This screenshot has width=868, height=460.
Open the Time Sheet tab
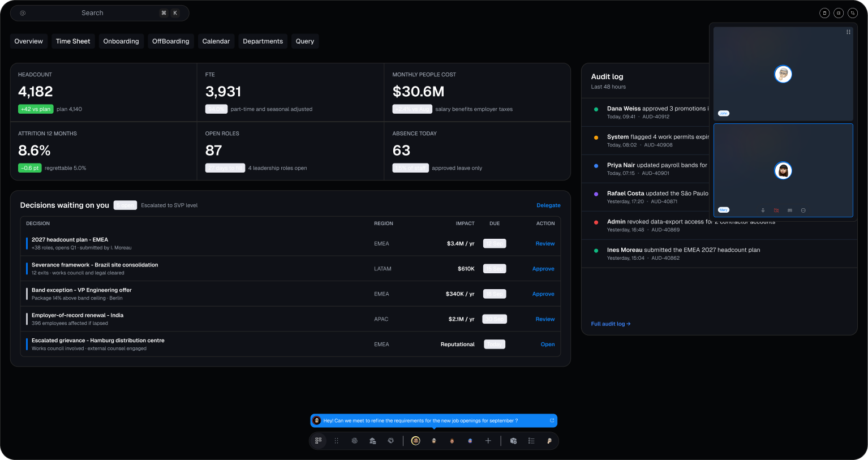(x=73, y=41)
